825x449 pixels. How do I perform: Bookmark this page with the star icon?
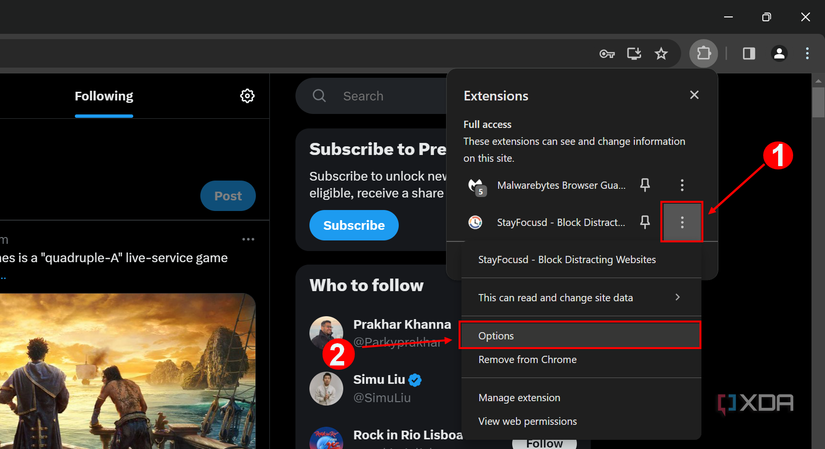[661, 53]
